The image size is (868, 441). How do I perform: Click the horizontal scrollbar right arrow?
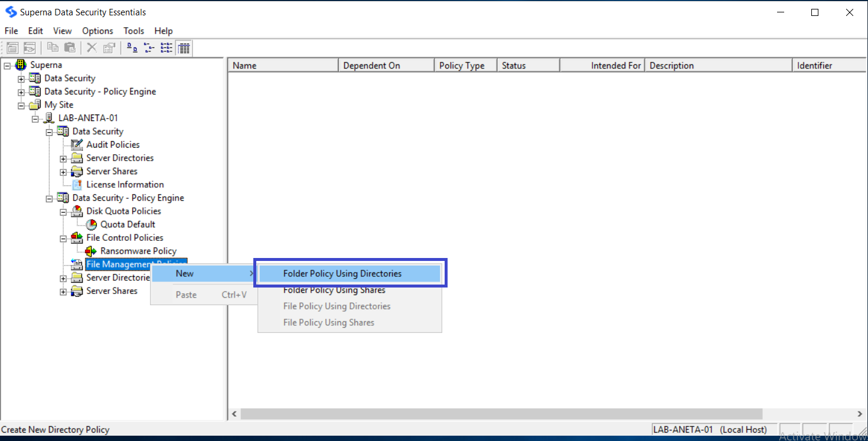[860, 414]
